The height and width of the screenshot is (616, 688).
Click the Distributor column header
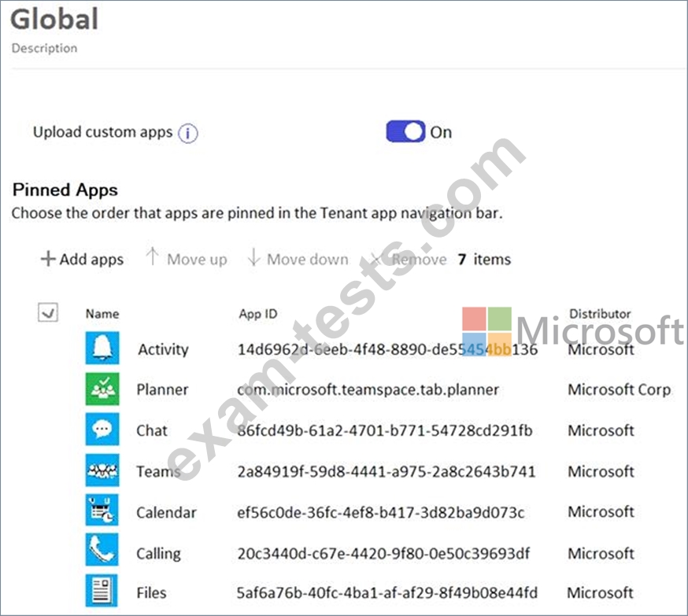[600, 314]
